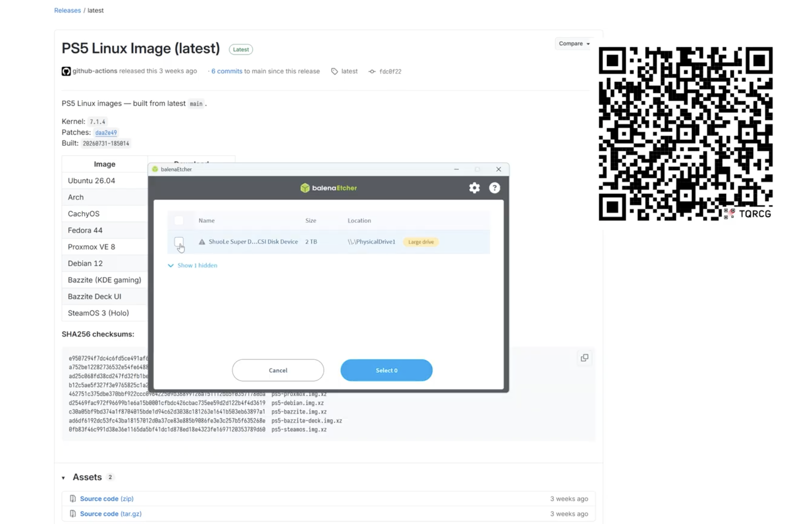Click the SHA256 checksums heading
812x524 pixels.
click(98, 334)
